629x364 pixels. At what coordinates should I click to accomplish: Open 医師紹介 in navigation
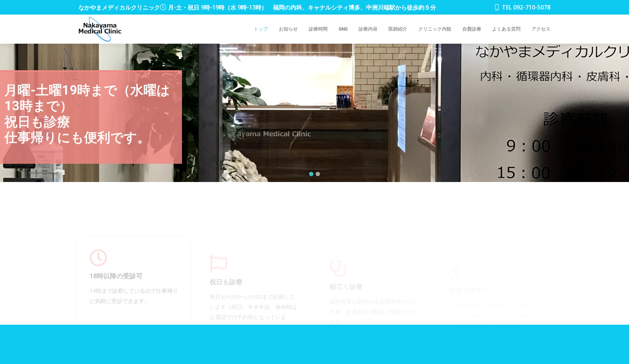tap(397, 29)
